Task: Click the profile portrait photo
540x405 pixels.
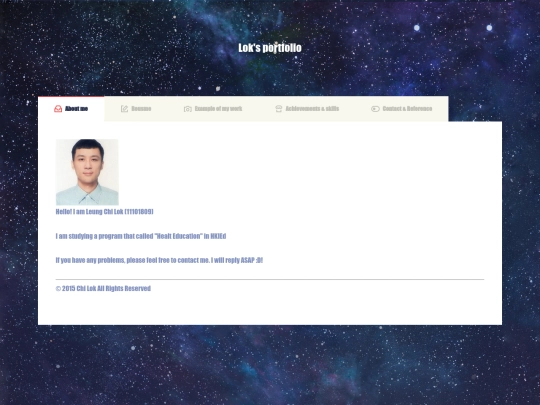Action: tap(87, 172)
